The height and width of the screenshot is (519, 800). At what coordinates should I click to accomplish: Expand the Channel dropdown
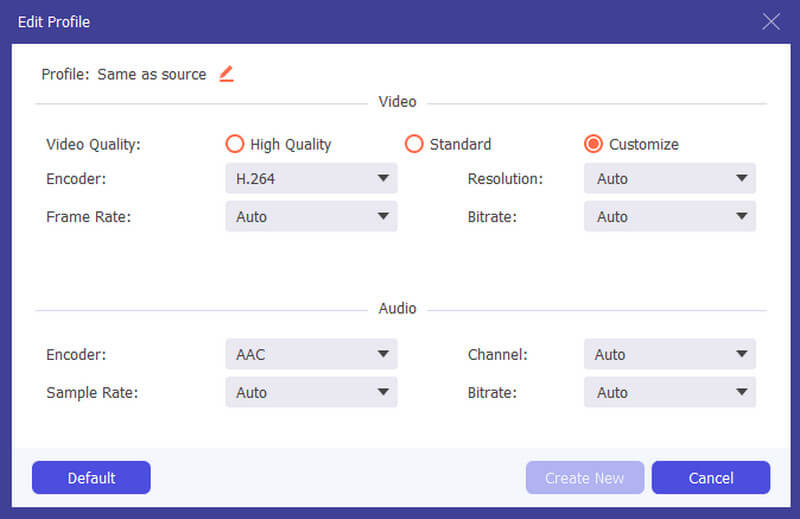pos(669,354)
